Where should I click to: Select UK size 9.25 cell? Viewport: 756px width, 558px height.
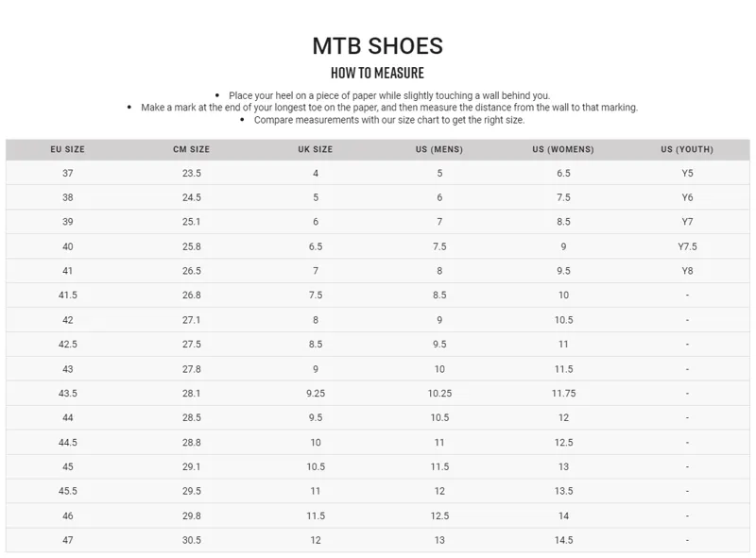[316, 394]
